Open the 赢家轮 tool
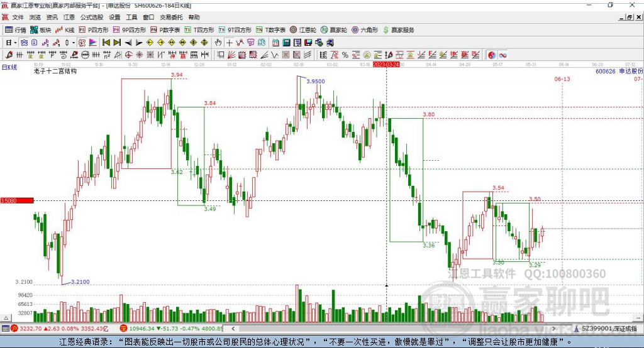The width and height of the screenshot is (644, 348). tap(334, 30)
